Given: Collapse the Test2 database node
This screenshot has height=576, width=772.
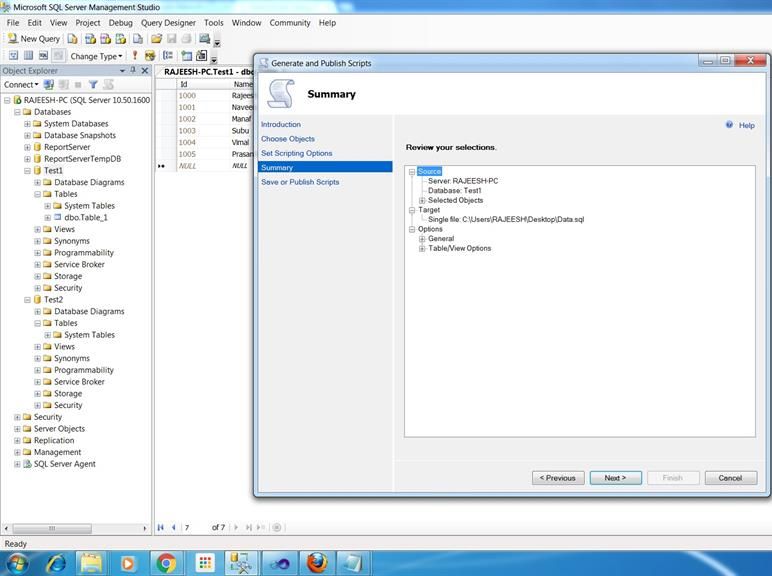Looking at the screenshot, I should (27, 300).
